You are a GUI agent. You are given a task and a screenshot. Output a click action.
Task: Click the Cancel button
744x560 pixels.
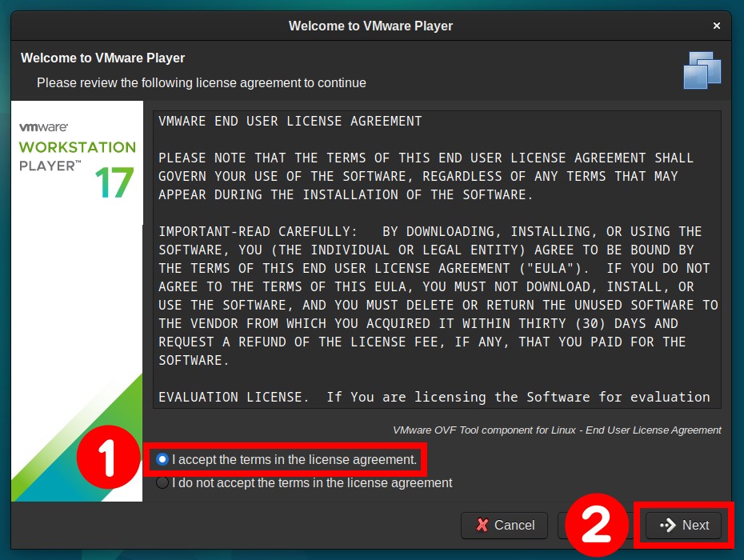pyautogui.click(x=504, y=525)
